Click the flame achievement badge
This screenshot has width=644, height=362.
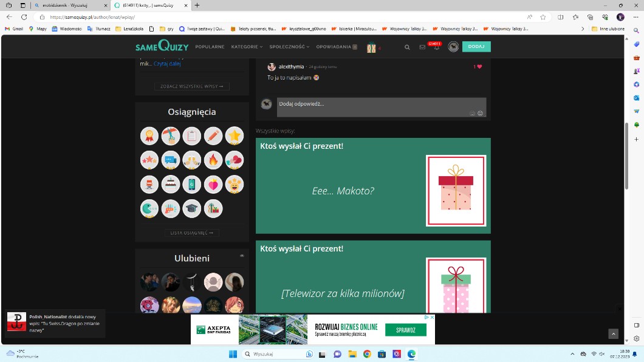click(x=213, y=160)
